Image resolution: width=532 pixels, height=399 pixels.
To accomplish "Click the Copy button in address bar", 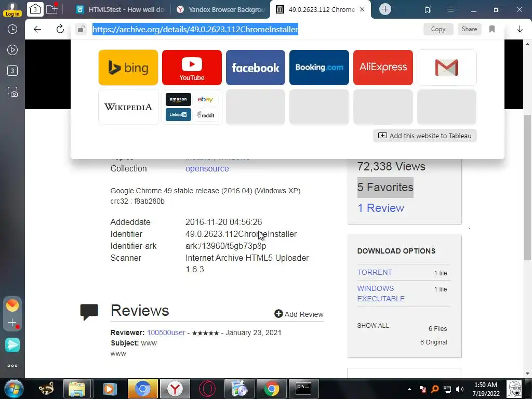I will pos(438,29).
